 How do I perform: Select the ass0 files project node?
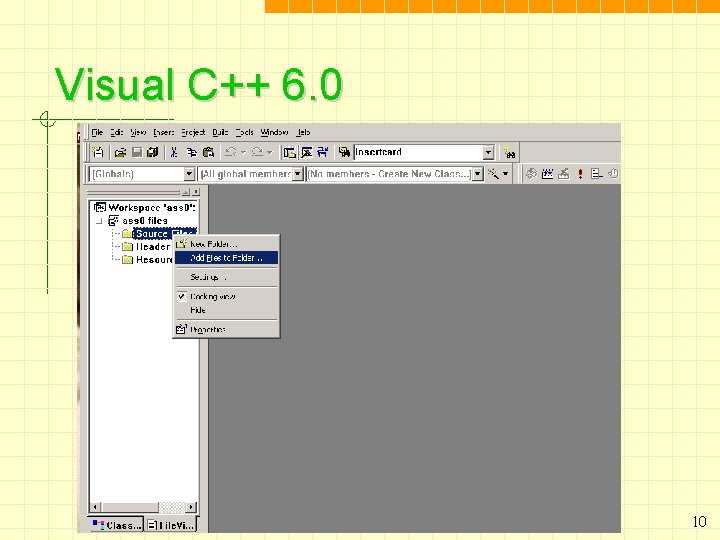tap(138, 221)
